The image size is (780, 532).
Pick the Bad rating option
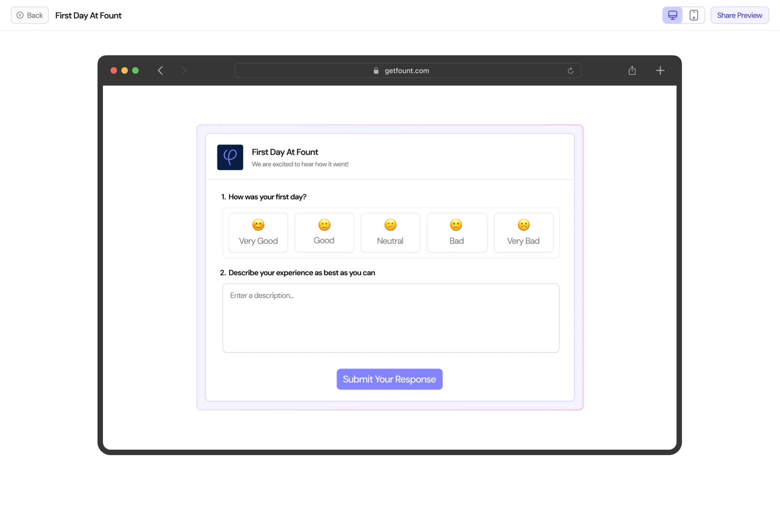[457, 233]
